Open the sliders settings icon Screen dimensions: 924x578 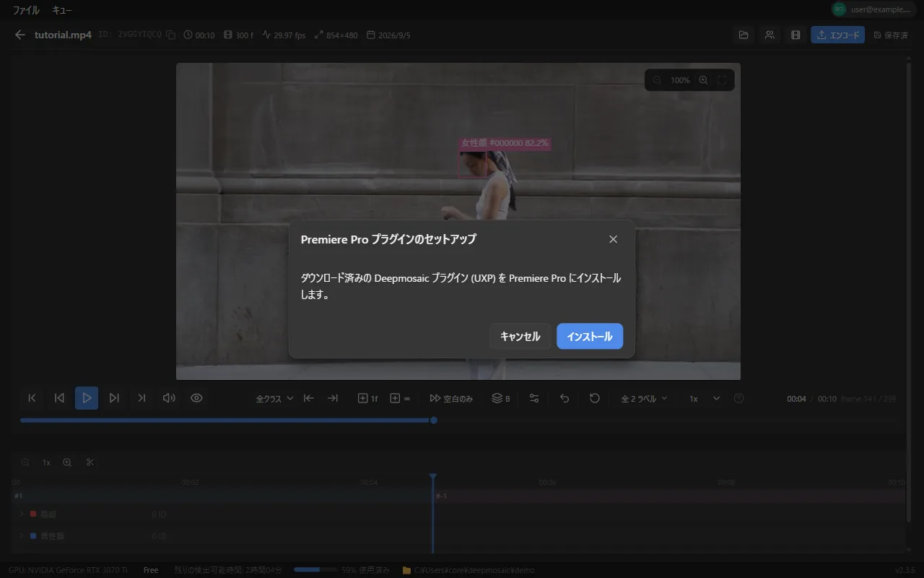click(534, 398)
